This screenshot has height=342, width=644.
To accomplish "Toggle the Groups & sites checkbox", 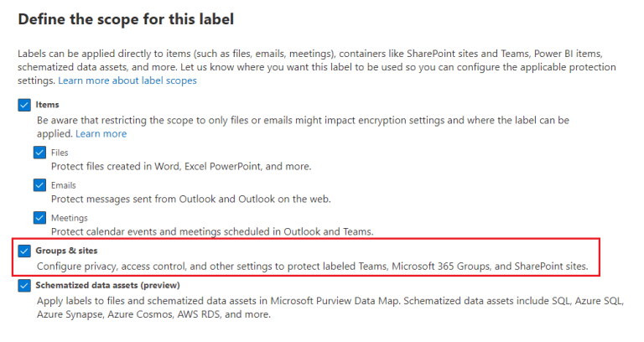I will [x=23, y=251].
